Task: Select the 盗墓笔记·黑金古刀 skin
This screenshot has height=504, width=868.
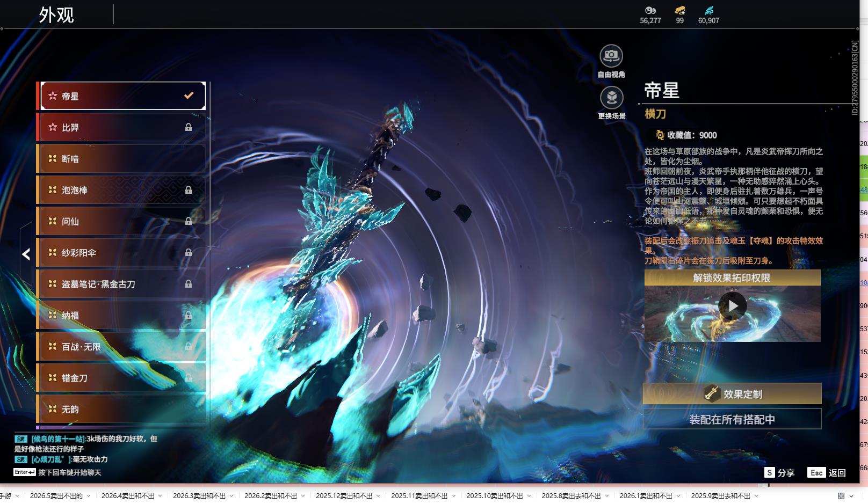Action: (x=123, y=284)
